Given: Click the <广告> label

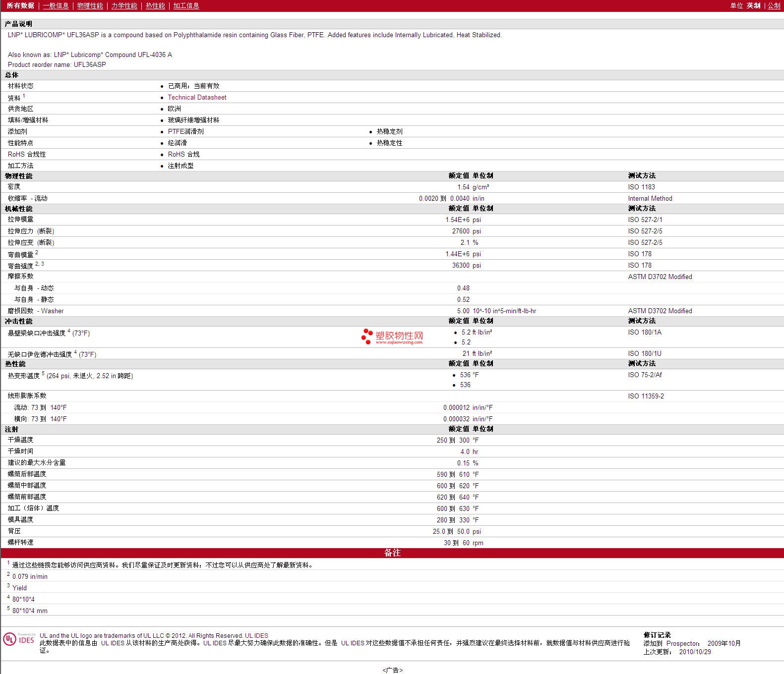Looking at the screenshot, I should click(x=392, y=670).
